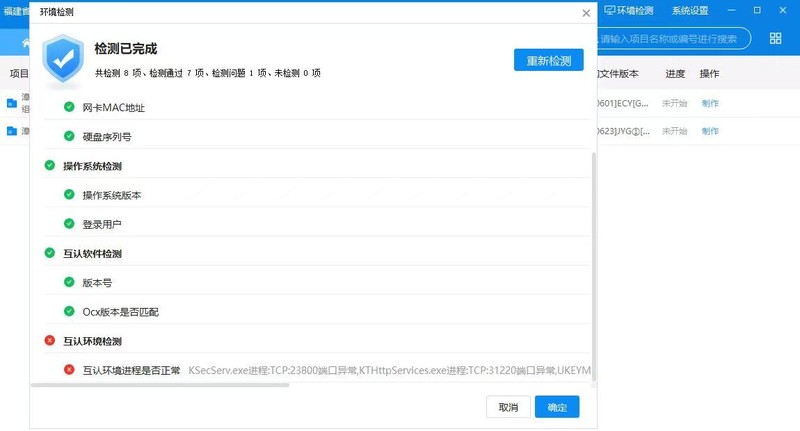
Task: Click the 检测已完成 heading
Action: point(126,48)
